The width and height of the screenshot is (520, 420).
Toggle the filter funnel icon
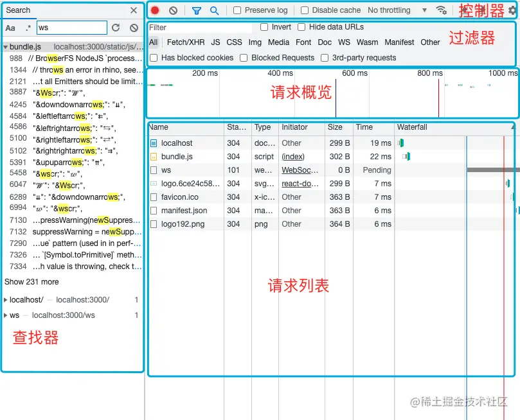pyautogui.click(x=197, y=11)
